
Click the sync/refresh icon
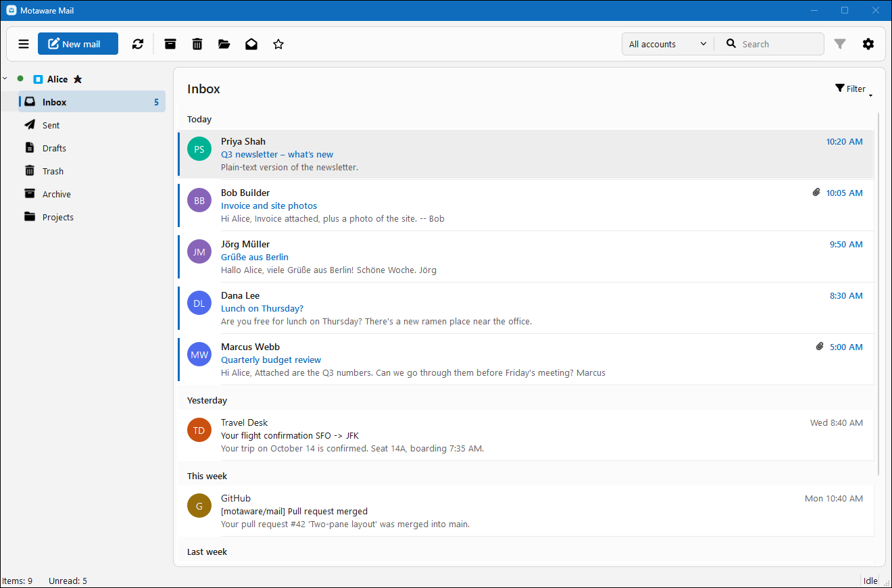tap(138, 44)
